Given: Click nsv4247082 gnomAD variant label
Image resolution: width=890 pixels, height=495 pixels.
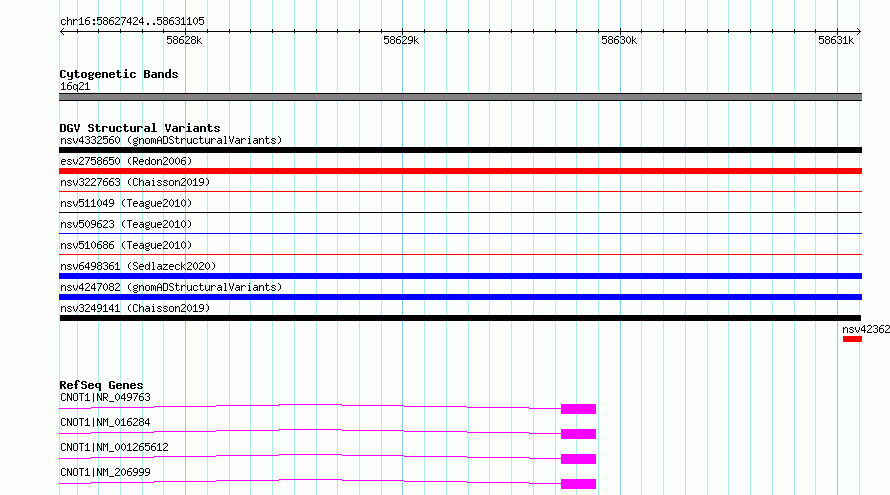Looking at the screenshot, I should point(171,287).
